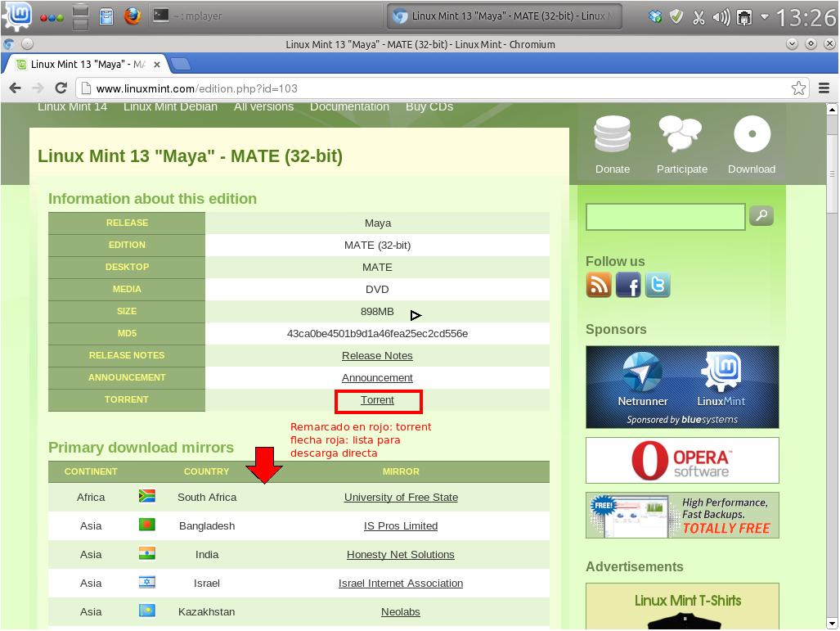Viewport: 840px width, 631px height.
Task: Click the India flag icon
Action: point(146,553)
